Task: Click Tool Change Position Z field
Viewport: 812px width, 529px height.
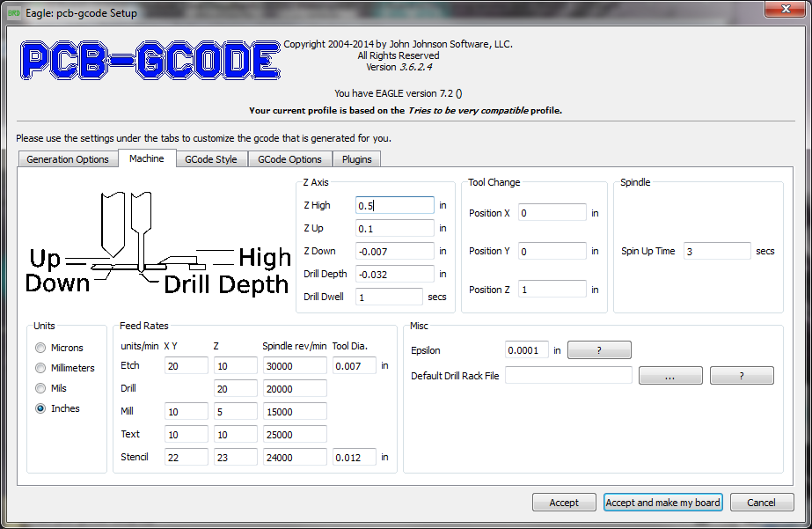Action: [552, 290]
